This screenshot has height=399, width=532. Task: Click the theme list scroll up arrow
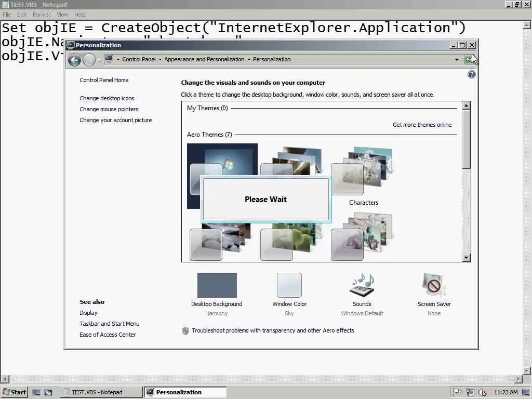click(466, 105)
